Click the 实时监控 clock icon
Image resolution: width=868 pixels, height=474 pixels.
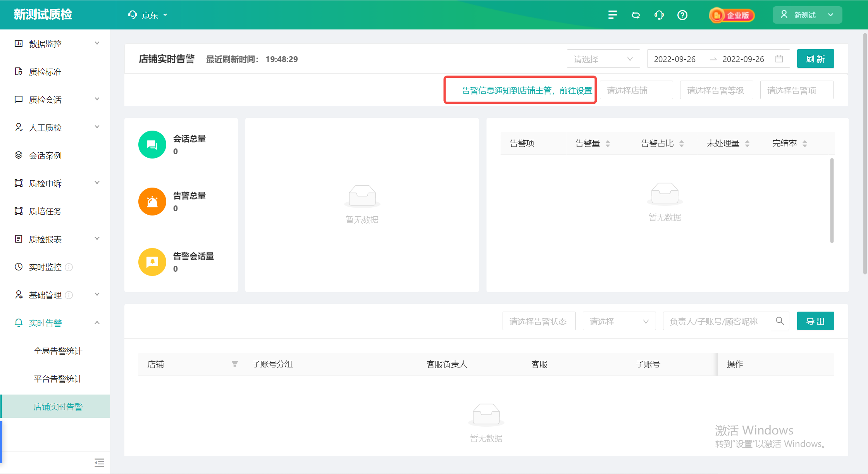19,267
